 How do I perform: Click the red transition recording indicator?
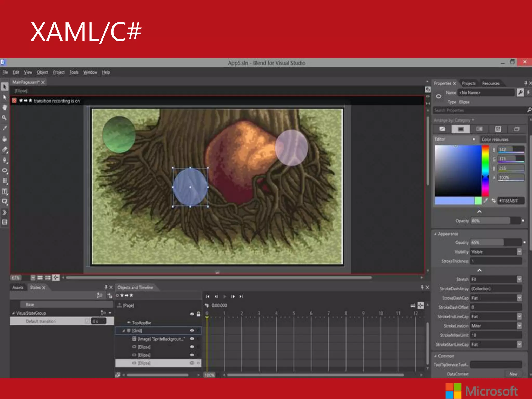coord(14,101)
